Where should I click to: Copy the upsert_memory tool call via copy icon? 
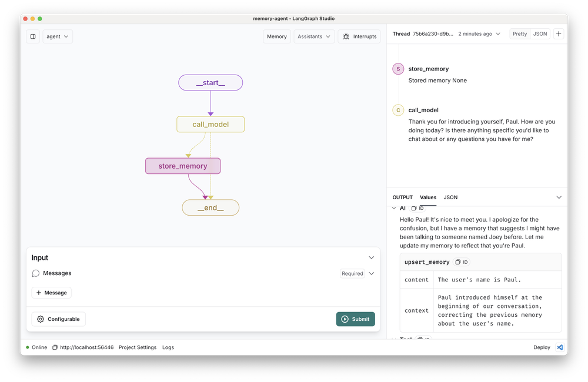coord(458,262)
